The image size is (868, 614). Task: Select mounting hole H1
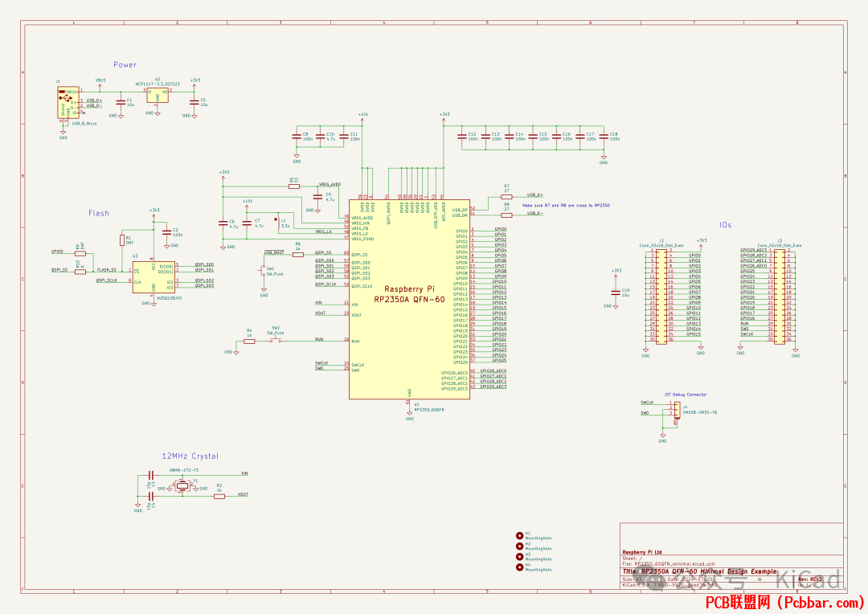point(519,535)
